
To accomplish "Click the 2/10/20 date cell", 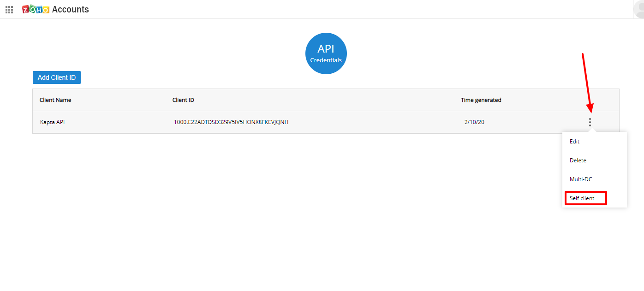I will click(x=474, y=122).
